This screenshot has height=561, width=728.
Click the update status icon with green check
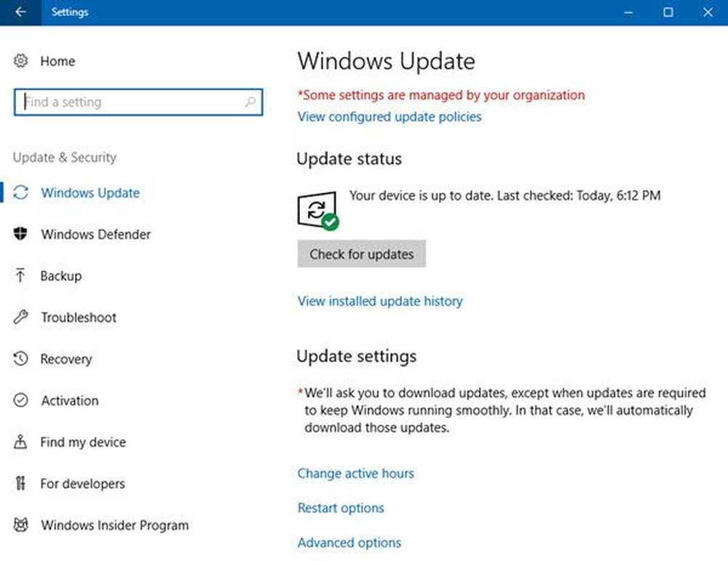coord(318,211)
